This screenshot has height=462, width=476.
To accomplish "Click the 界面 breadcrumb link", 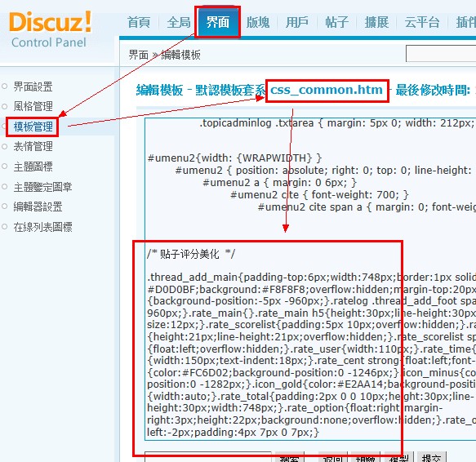I will pos(139,55).
